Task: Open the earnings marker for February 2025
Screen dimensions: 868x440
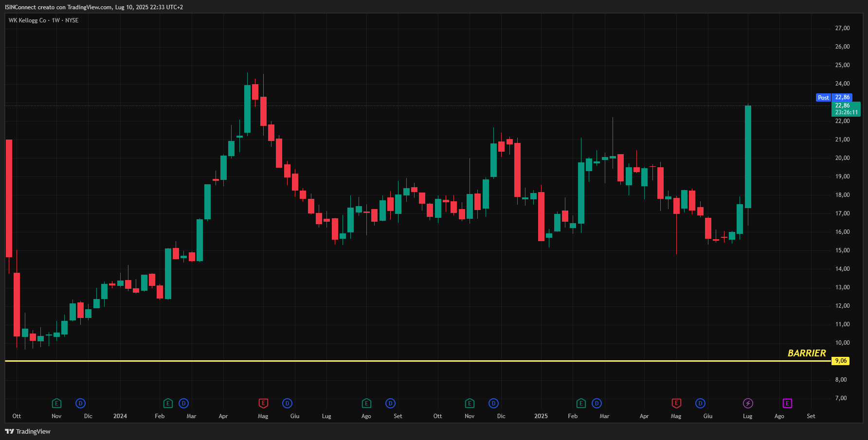Action: pyautogui.click(x=581, y=403)
